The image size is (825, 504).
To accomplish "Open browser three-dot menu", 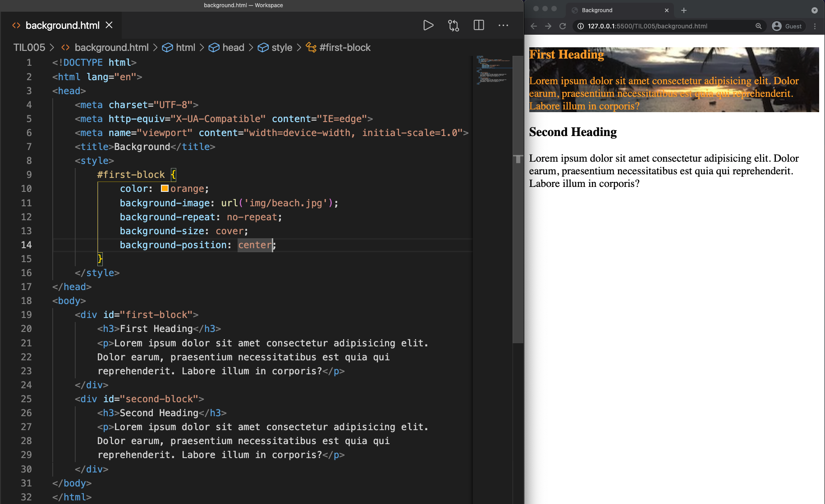I will pos(815,26).
